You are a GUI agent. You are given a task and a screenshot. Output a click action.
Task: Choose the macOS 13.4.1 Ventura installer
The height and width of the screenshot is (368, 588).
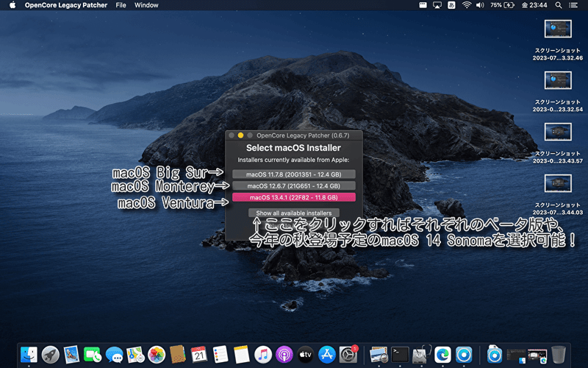point(293,197)
